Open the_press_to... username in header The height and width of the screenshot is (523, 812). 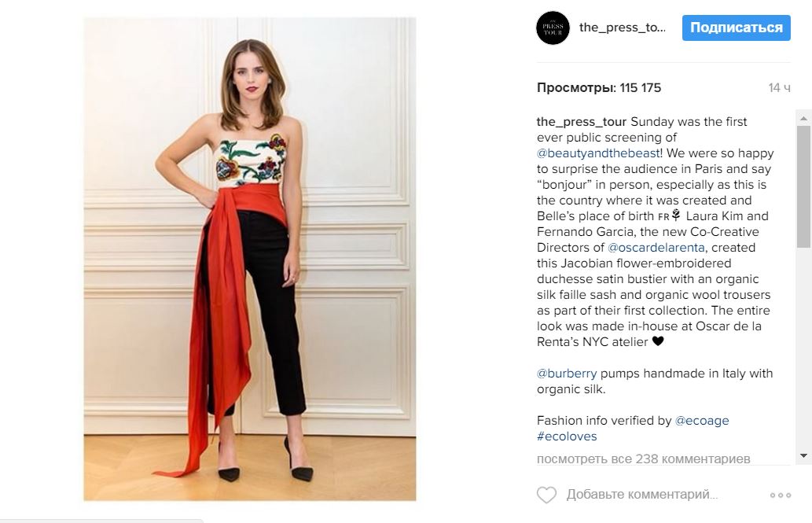[x=623, y=28]
